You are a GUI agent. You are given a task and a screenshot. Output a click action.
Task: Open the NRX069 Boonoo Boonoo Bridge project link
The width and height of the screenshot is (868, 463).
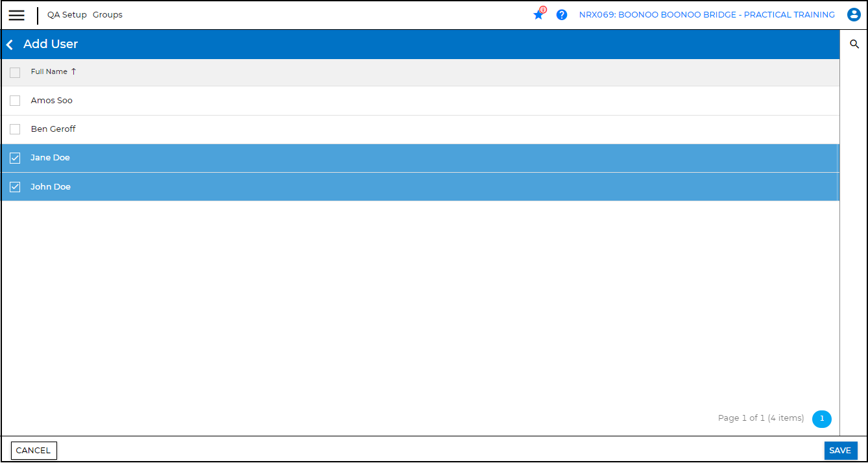coord(706,15)
